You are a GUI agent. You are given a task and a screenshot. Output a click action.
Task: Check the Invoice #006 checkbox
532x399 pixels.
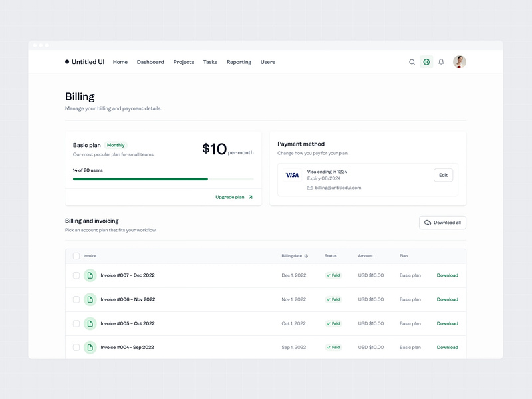[x=76, y=299]
